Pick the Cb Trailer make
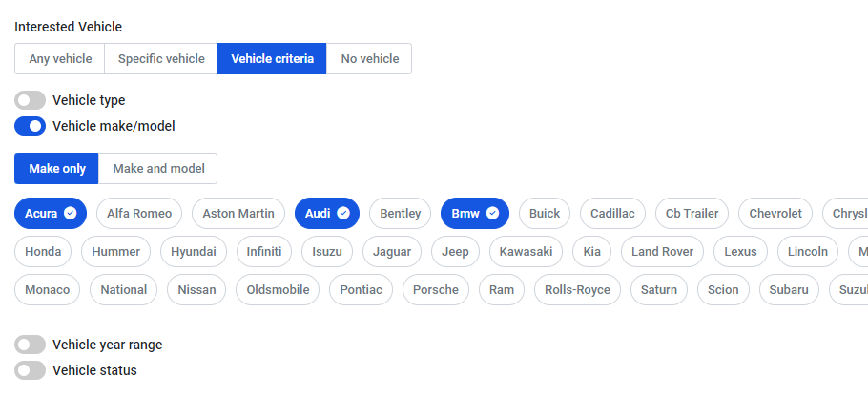 point(692,213)
